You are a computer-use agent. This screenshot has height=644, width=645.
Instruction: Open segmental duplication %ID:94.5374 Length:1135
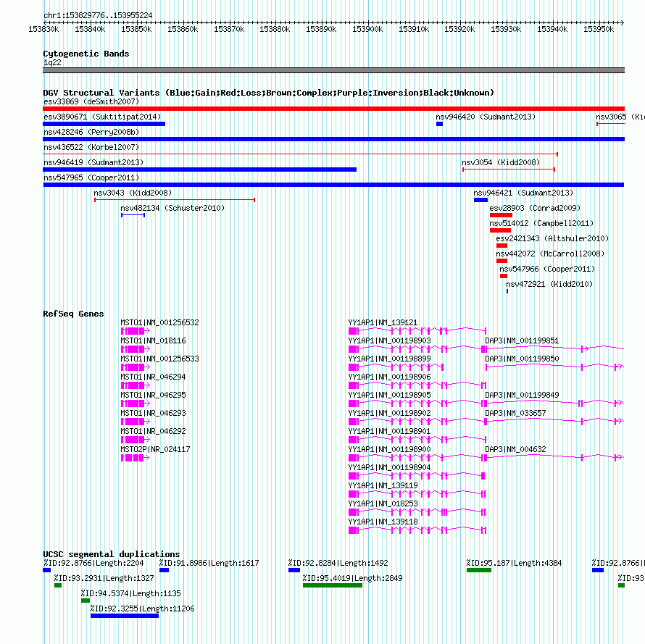(x=86, y=601)
